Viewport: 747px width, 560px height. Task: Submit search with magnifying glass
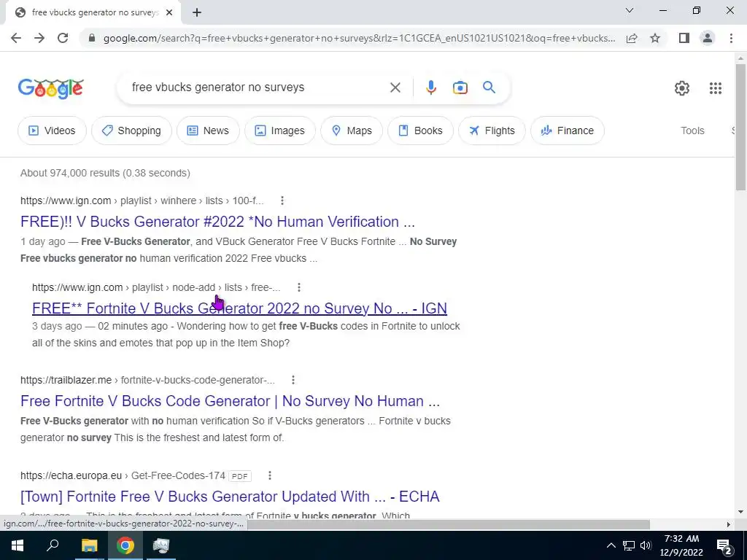click(489, 87)
